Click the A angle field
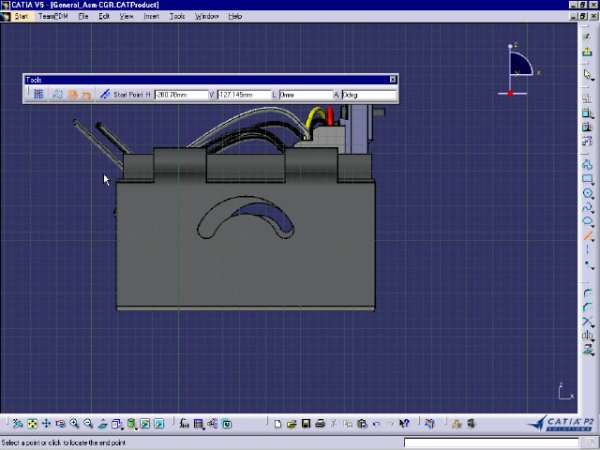Image resolution: width=600 pixels, height=450 pixels. coord(369,95)
